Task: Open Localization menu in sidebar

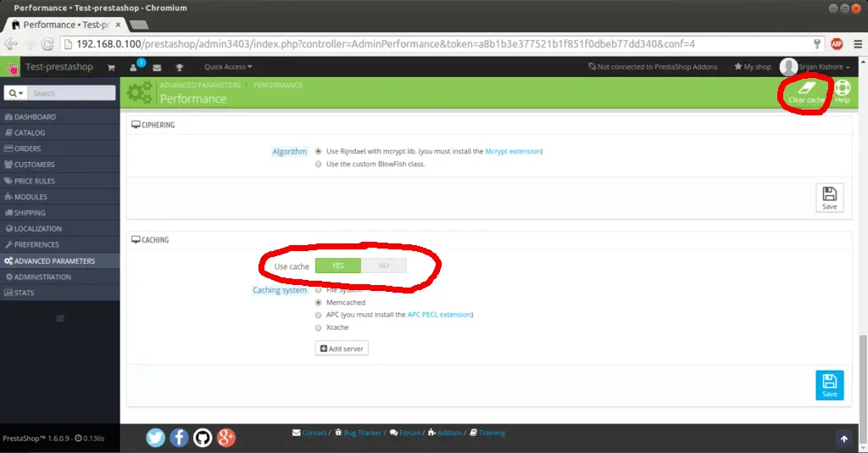Action: click(60, 229)
